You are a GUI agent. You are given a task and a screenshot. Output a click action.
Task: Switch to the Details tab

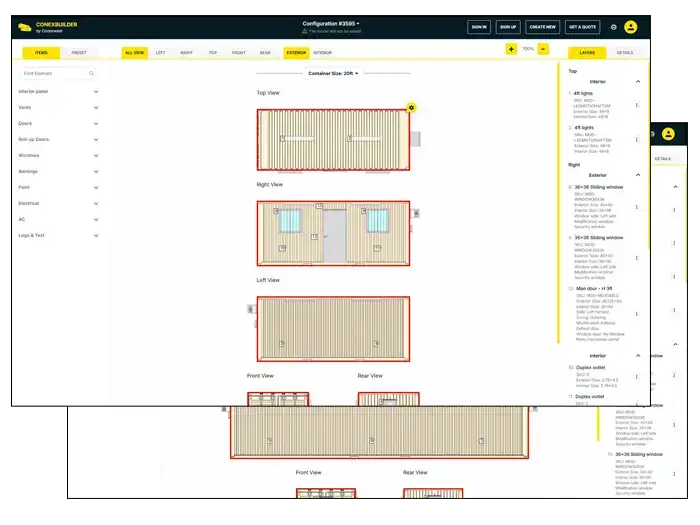pos(624,52)
